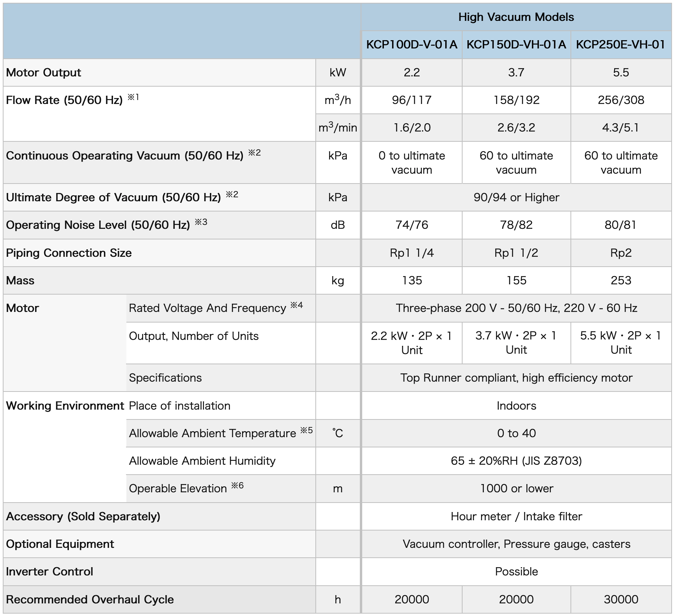
Task: Select the 90/94 or Higher cell
Action: [x=516, y=197]
